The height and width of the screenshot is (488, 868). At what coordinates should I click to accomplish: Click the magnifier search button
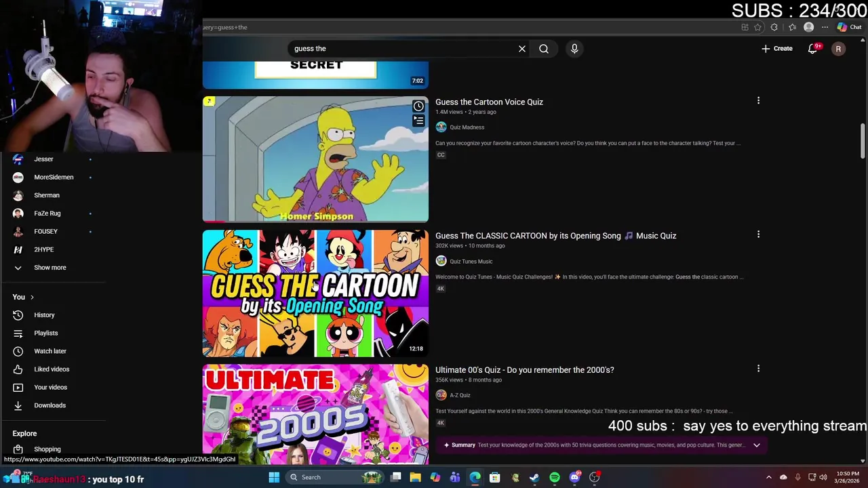pos(544,49)
